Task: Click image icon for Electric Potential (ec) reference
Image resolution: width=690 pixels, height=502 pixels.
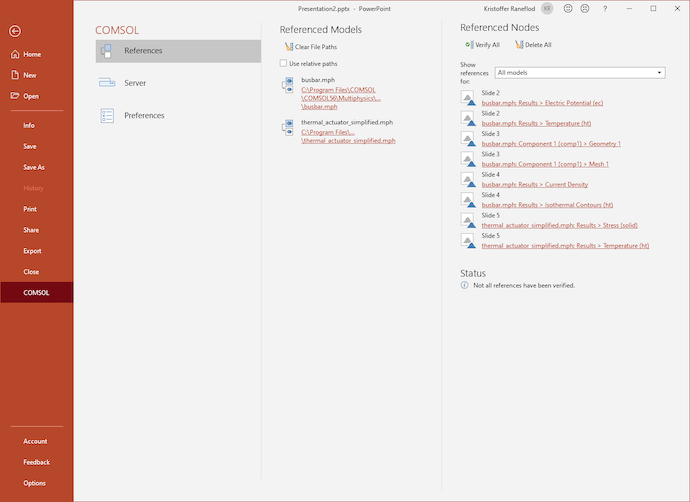Action: coord(468,98)
